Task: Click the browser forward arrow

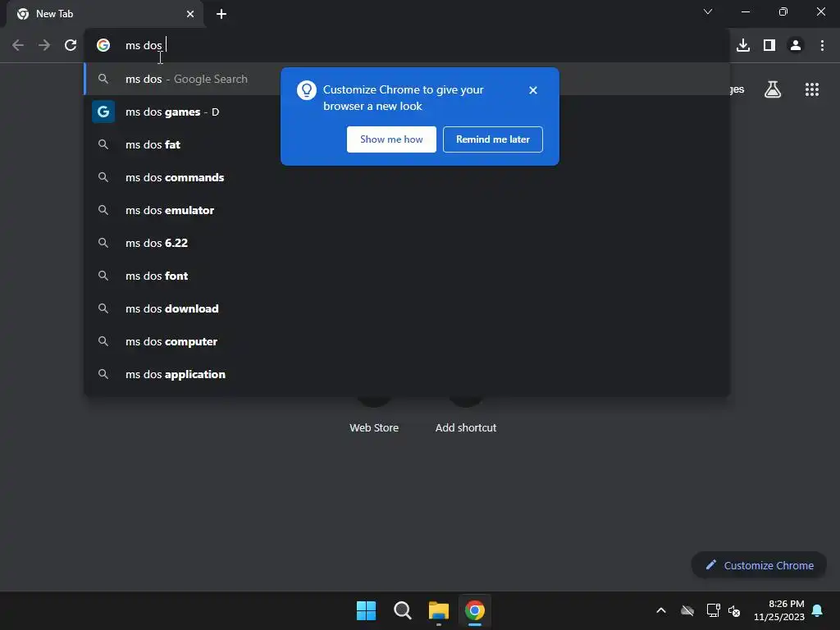Action: (44, 45)
